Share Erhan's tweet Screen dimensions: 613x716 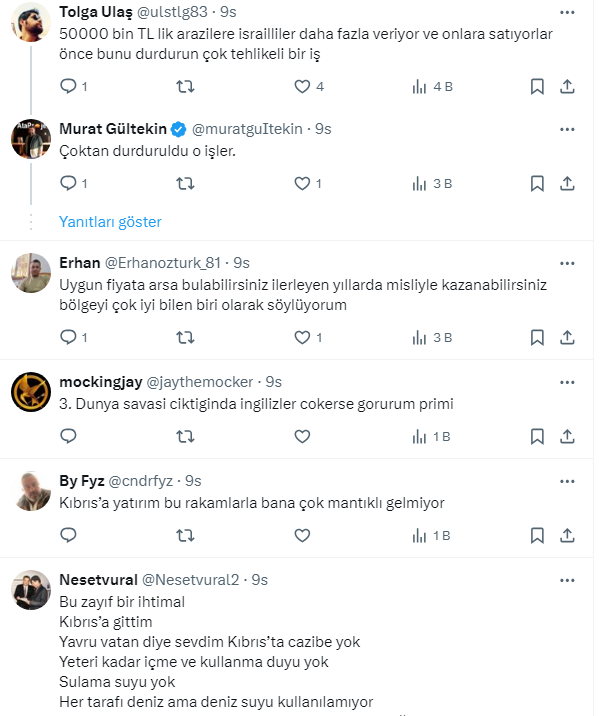567,338
